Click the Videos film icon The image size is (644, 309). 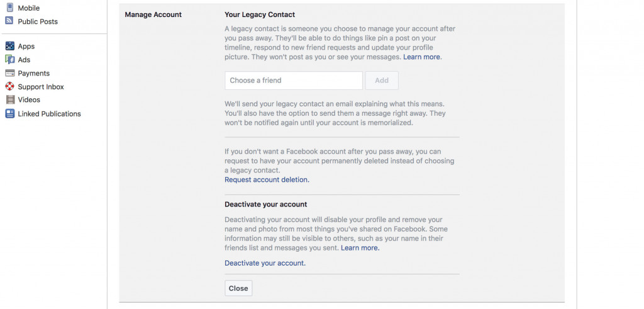[10, 99]
